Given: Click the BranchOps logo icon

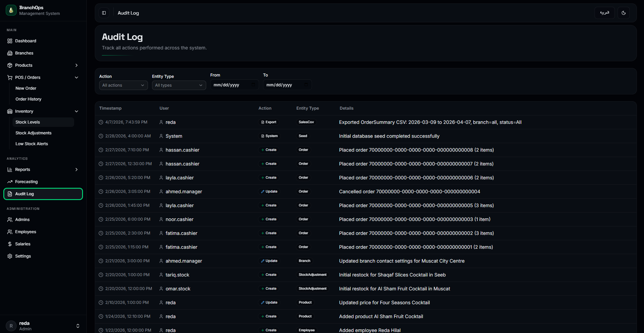Looking at the screenshot, I should tap(11, 10).
